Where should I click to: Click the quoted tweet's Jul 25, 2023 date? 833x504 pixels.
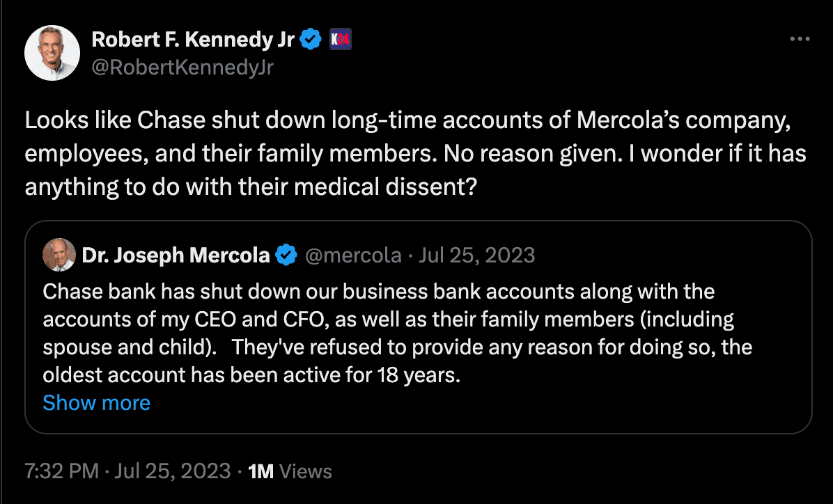pyautogui.click(x=476, y=255)
